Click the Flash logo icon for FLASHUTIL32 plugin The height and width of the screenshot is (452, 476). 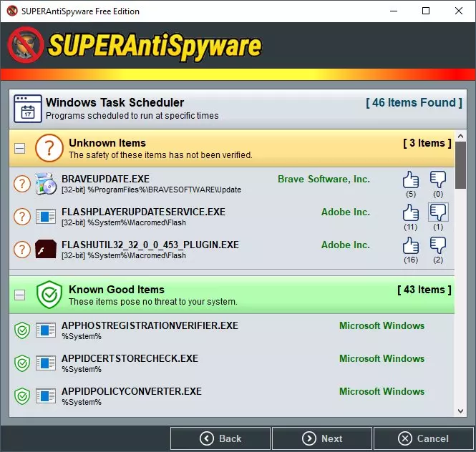pos(46,249)
